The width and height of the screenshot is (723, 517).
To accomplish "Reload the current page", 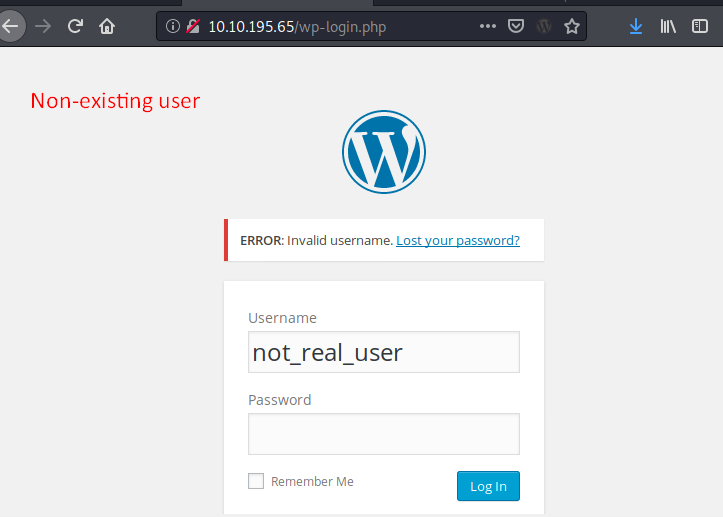I will (x=75, y=26).
